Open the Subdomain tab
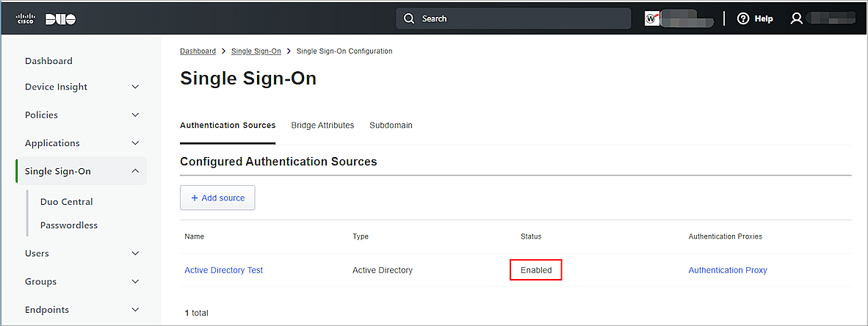 (x=391, y=126)
